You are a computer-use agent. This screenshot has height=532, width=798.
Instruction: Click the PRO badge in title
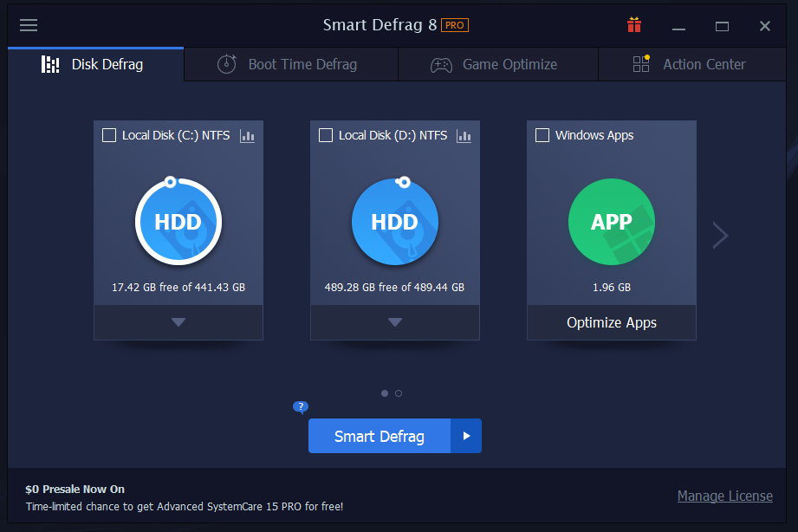455,25
